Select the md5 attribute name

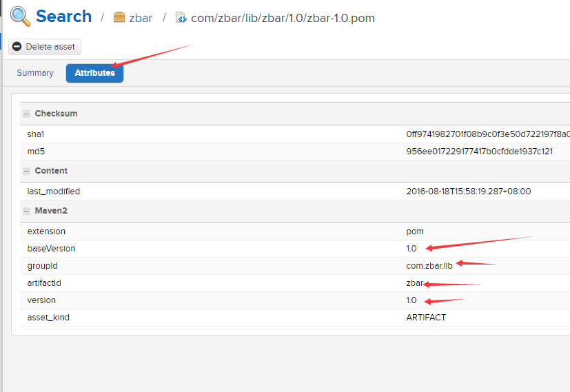click(36, 151)
